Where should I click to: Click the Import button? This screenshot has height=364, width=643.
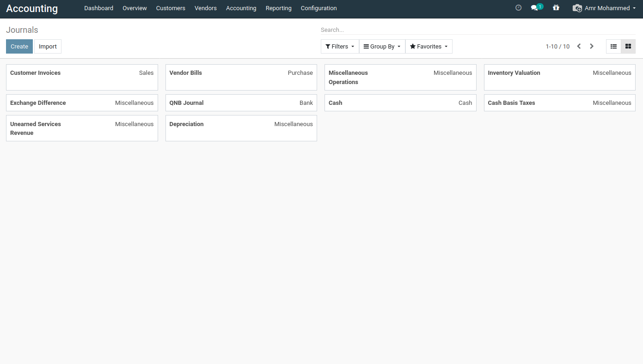[x=48, y=47]
